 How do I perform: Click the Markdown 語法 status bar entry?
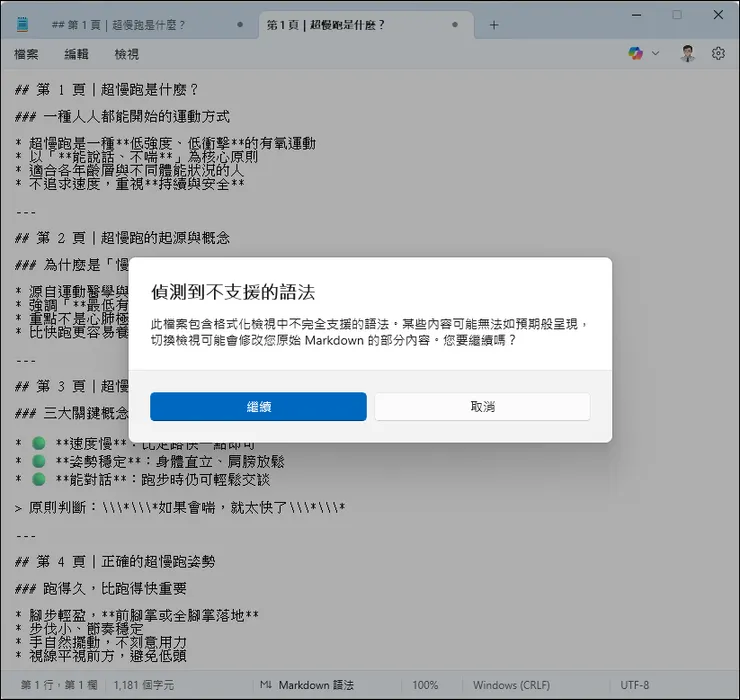[316, 685]
